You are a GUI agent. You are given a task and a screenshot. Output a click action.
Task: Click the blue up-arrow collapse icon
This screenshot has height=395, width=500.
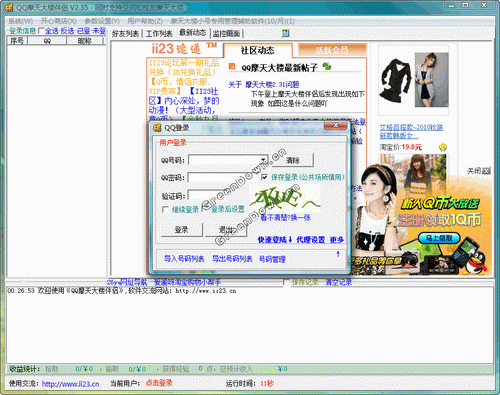338,254
